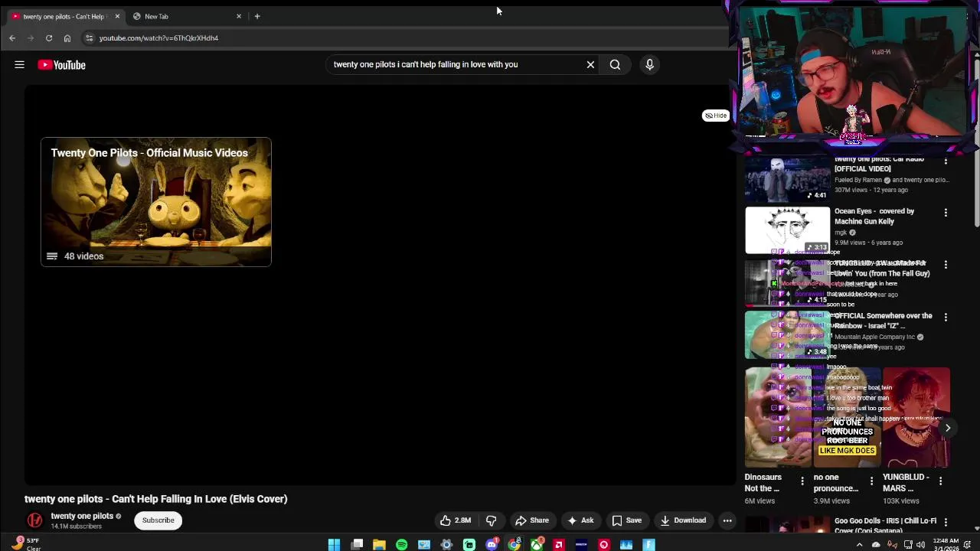This screenshot has width=980, height=551.
Task: Run search with the magnifier button
Action: point(615,64)
